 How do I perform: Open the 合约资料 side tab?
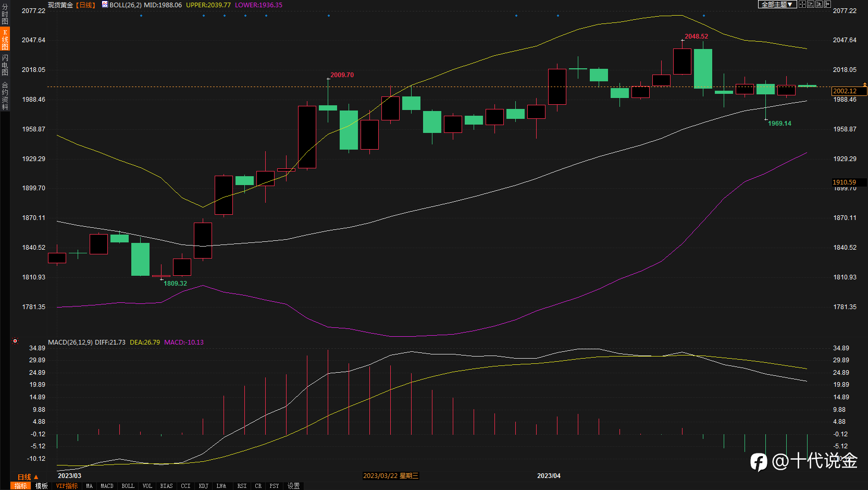[x=5, y=95]
